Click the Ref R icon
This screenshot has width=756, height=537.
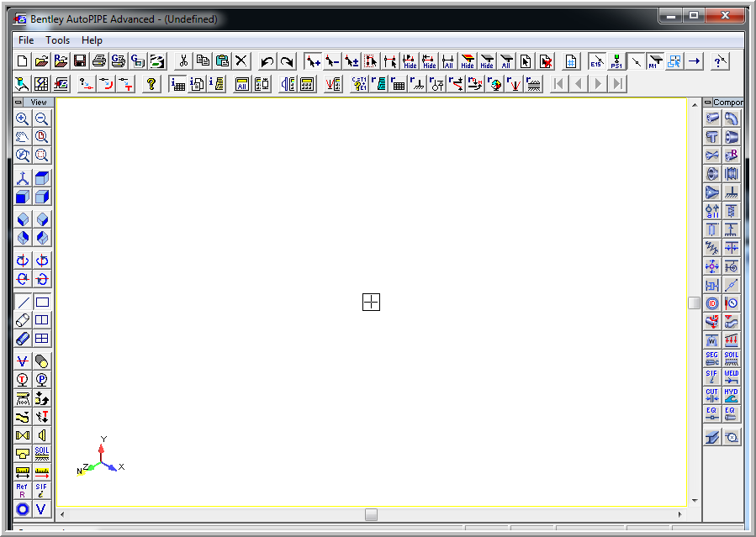pos(23,490)
